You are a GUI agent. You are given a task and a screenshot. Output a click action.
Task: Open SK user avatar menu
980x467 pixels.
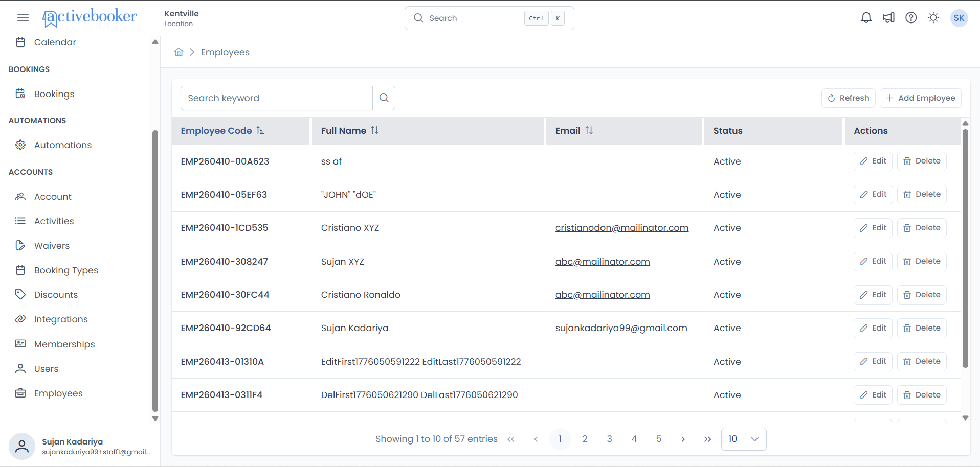pos(959,18)
